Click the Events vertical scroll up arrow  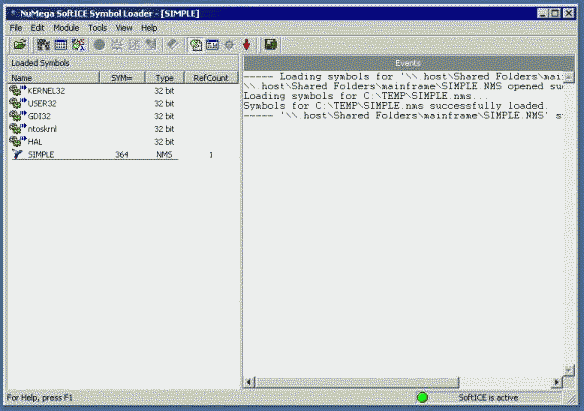(568, 77)
